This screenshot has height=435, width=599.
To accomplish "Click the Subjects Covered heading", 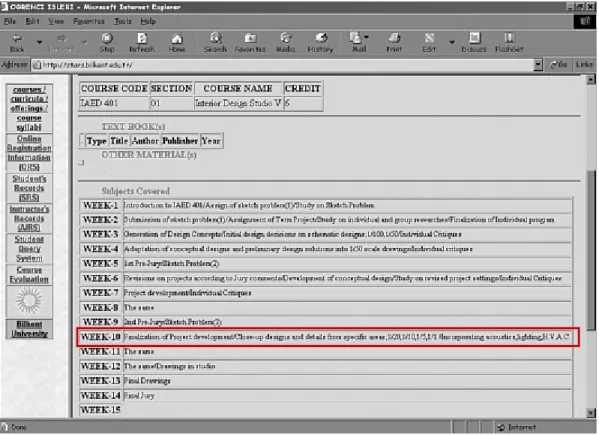I will tap(136, 191).
